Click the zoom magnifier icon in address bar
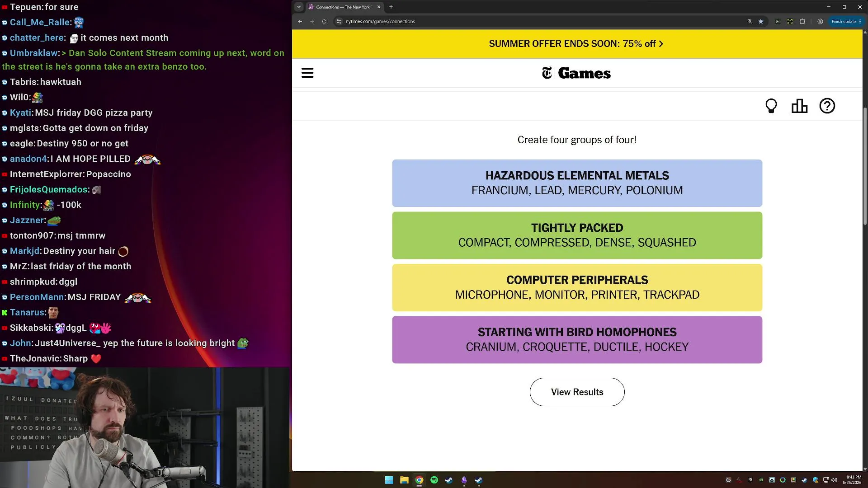Viewport: 868px width, 488px height. coord(750,21)
